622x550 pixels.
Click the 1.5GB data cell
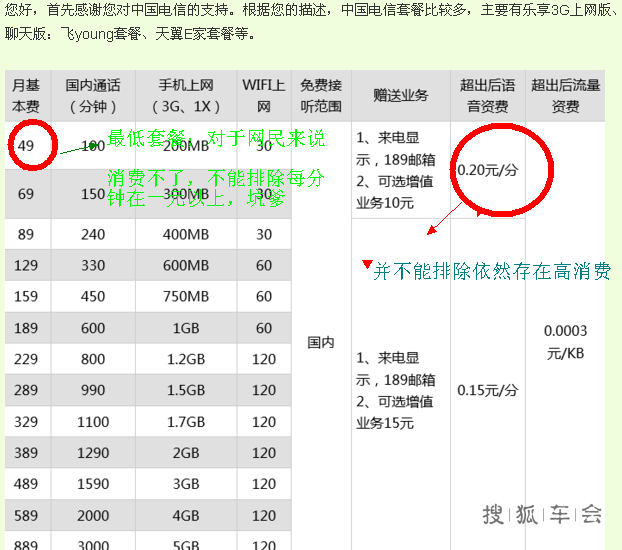click(x=186, y=390)
